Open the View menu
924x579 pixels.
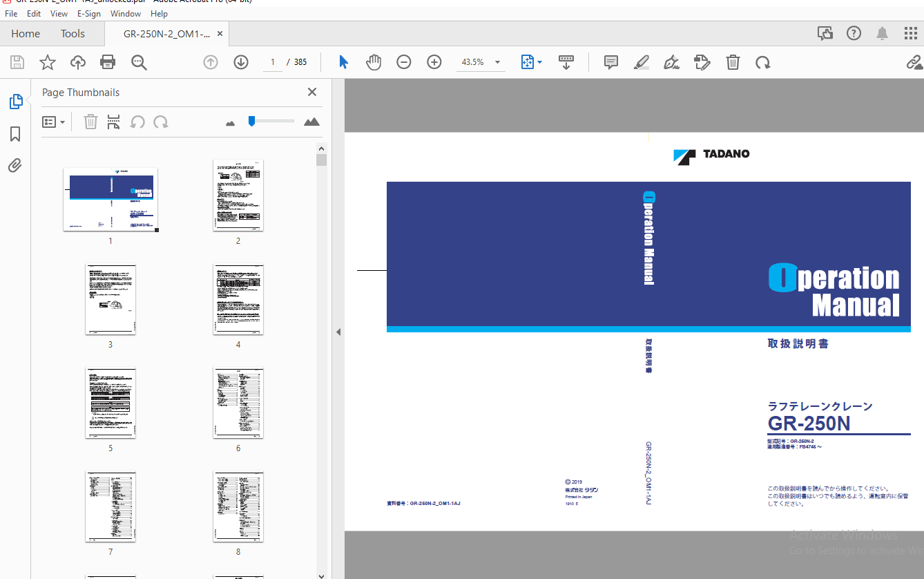coord(59,14)
